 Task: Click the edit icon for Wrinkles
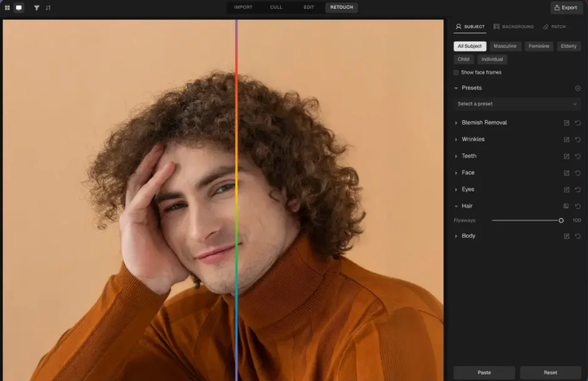click(x=566, y=140)
